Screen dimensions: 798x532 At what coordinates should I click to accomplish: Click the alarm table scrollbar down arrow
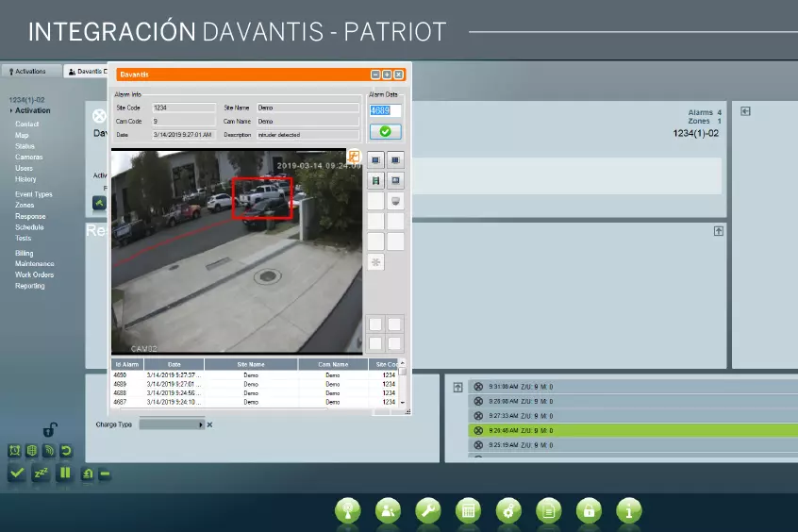(x=403, y=403)
